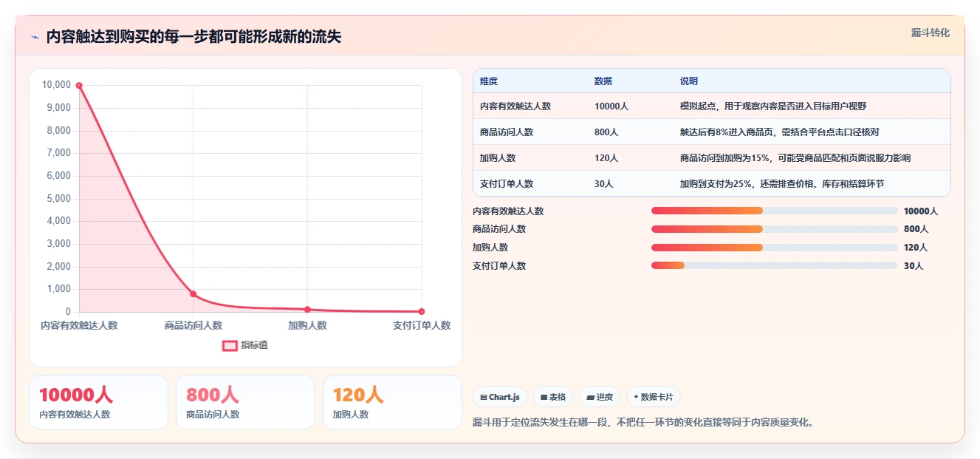Click the 维度 table column header
Screen dimensions: 980x459
[x=489, y=81]
